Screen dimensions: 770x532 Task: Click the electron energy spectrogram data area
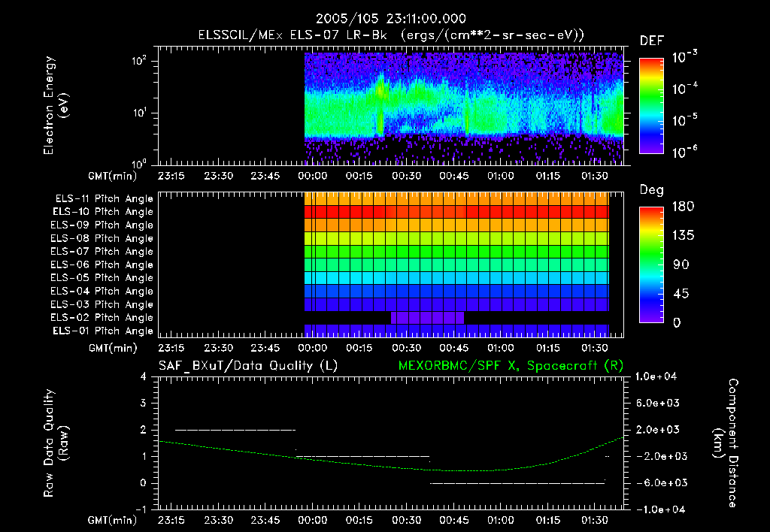tap(464, 108)
